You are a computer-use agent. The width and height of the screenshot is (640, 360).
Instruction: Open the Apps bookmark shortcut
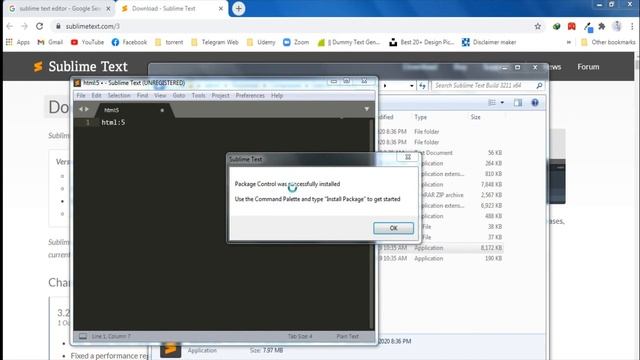point(18,42)
